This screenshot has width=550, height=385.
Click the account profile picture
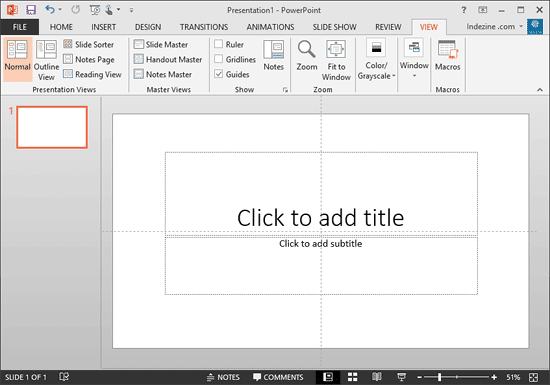(535, 27)
